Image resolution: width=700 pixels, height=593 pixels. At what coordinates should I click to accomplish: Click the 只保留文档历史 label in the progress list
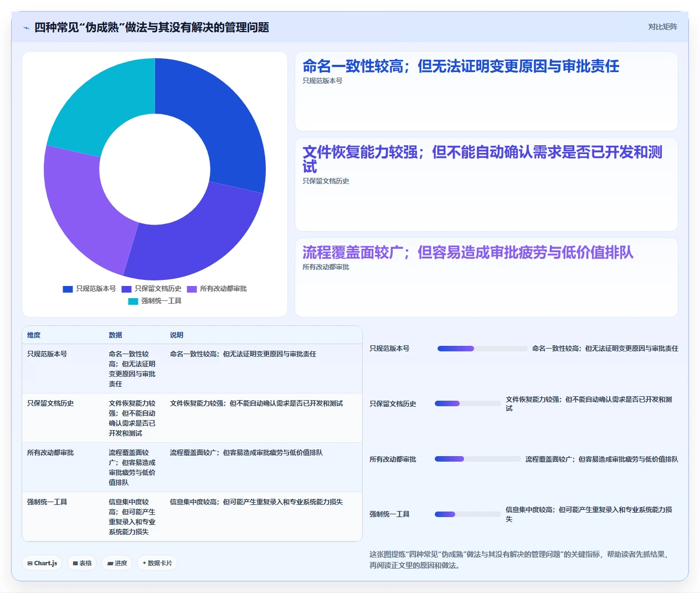point(393,404)
